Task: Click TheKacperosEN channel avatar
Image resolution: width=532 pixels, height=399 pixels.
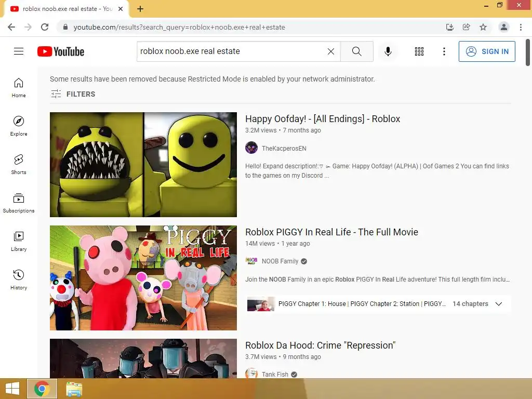Action: pyautogui.click(x=251, y=148)
